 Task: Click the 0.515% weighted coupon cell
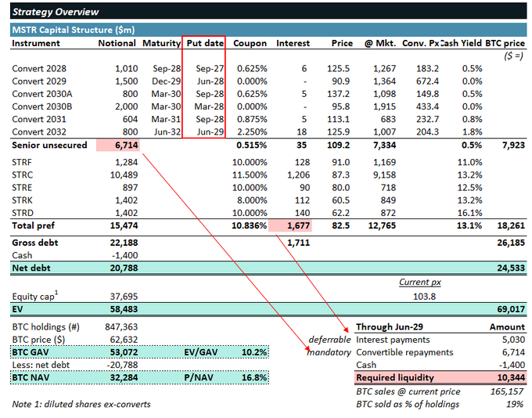tap(251, 145)
